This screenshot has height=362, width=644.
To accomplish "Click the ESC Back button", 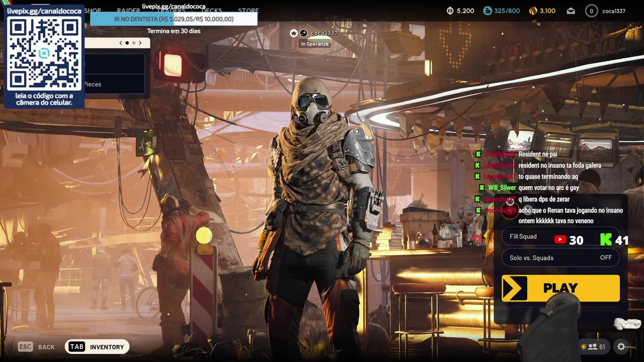I will click(x=36, y=347).
